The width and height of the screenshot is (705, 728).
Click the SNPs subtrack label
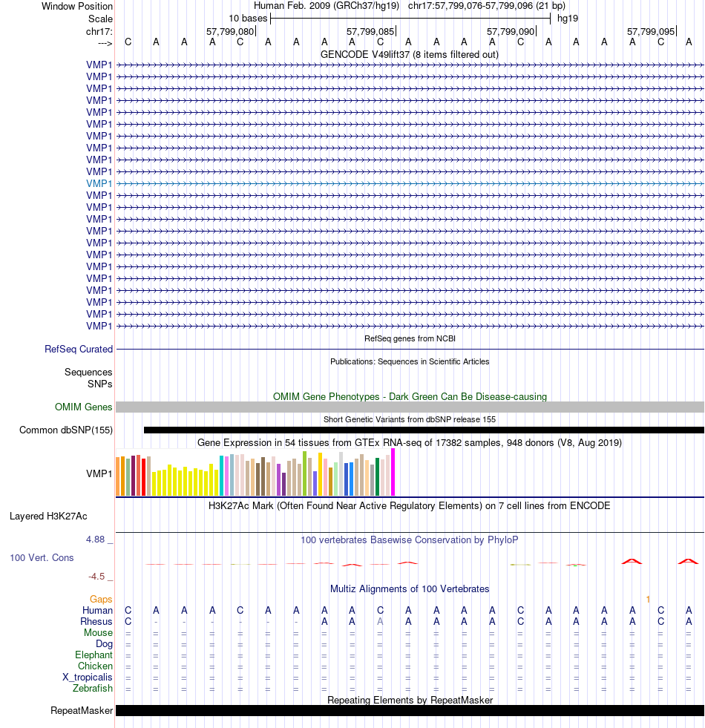[x=100, y=384]
